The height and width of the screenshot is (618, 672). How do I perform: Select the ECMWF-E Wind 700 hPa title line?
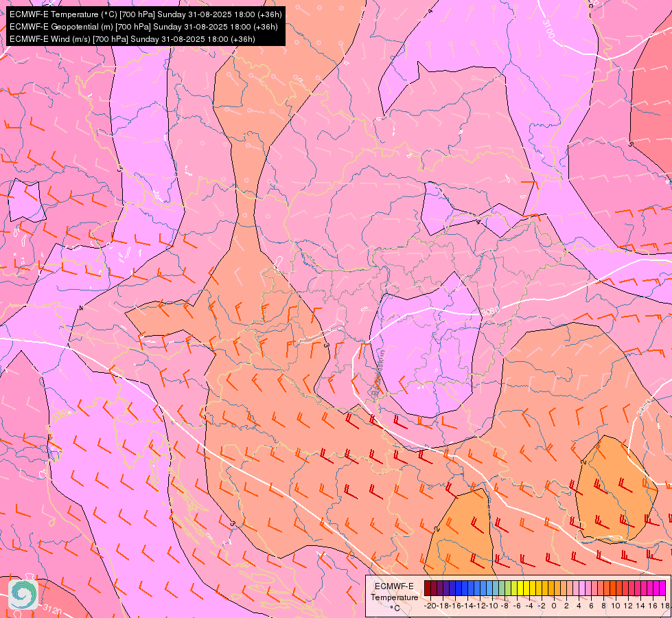132,39
